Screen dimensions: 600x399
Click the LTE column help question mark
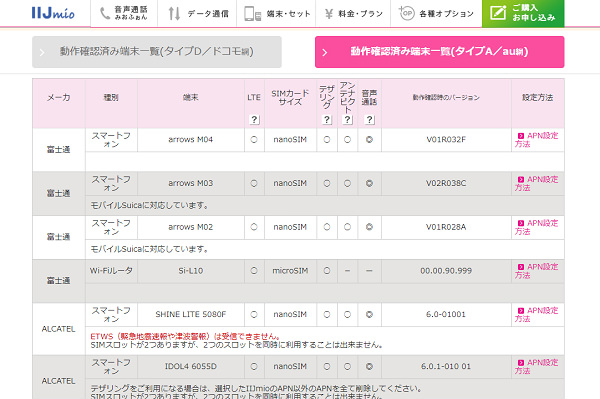tap(254, 119)
